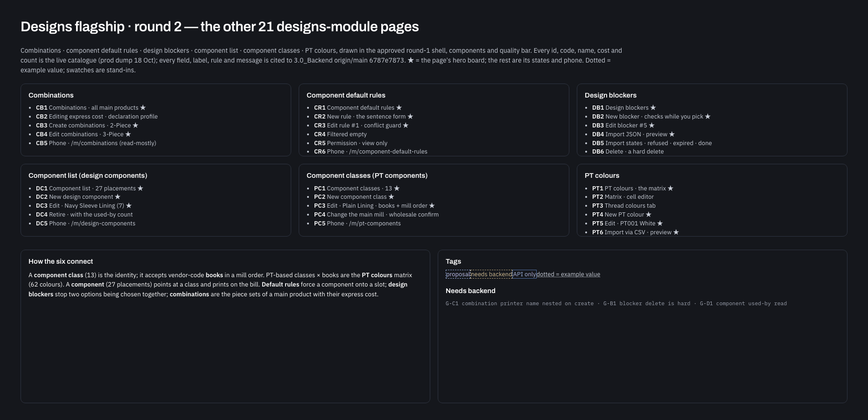
Task: Click the 'API only' tag
Action: (x=525, y=274)
